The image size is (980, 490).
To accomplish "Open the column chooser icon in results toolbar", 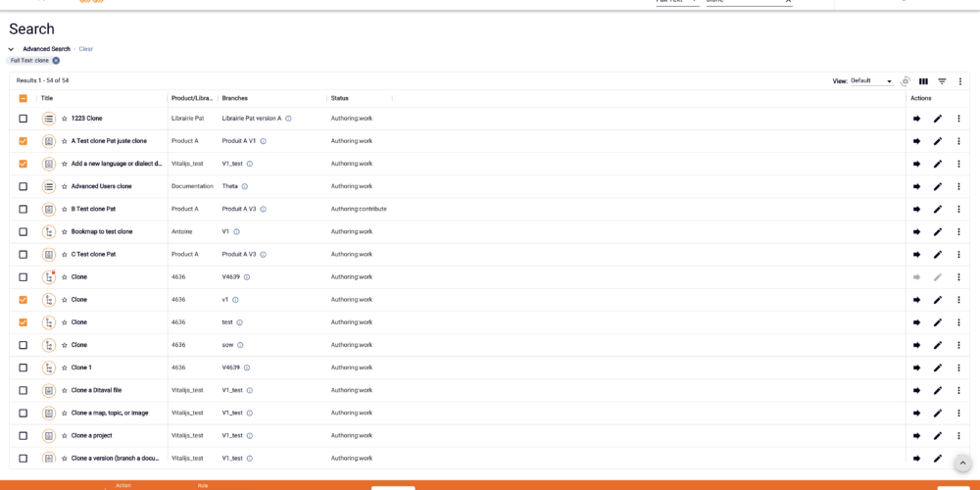I will [923, 81].
